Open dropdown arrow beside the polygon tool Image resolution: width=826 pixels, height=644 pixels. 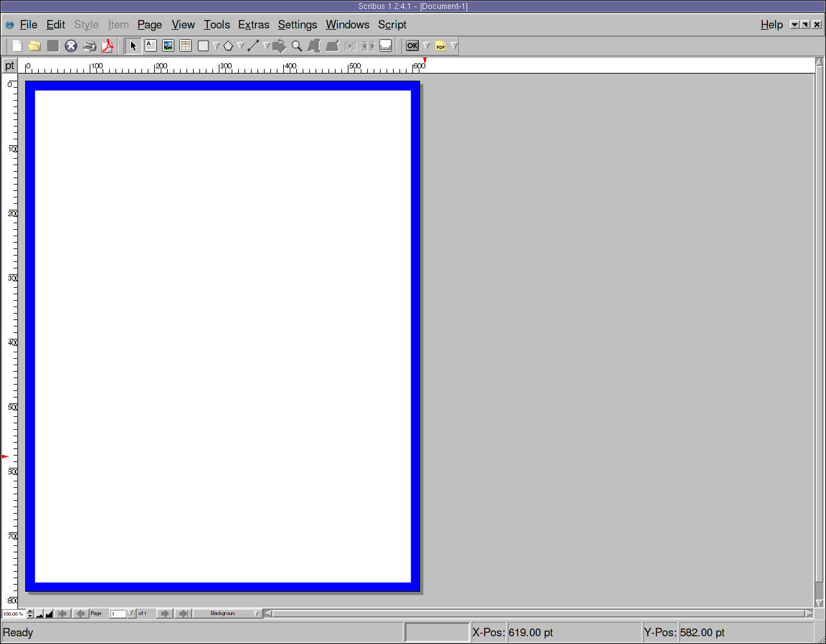[x=241, y=46]
